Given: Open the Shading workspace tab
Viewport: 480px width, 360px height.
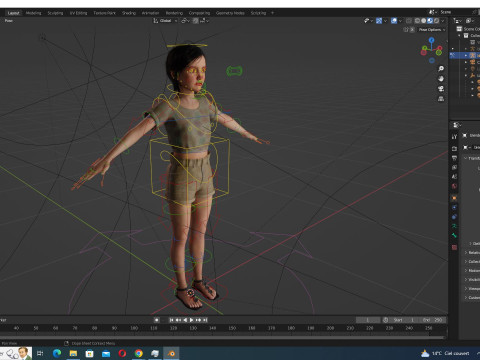Looking at the screenshot, I should point(129,13).
